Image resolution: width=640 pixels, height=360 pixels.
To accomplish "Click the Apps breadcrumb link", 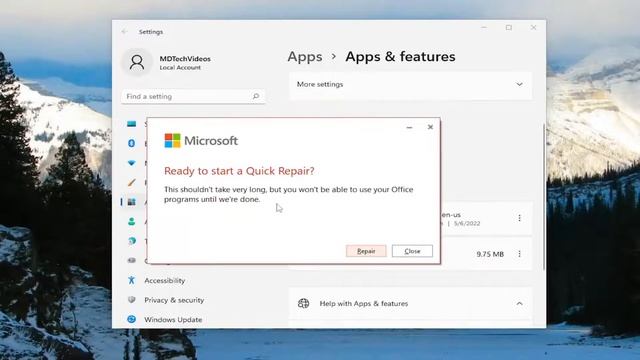I will click(305, 57).
